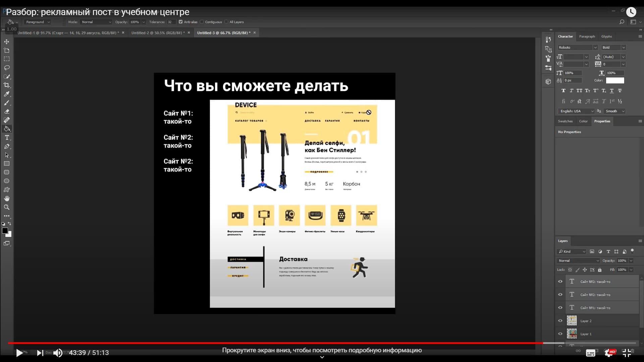Hide the Сайт №1: такой-то layer
Image resolution: width=644 pixels, height=362 pixels.
point(560,308)
